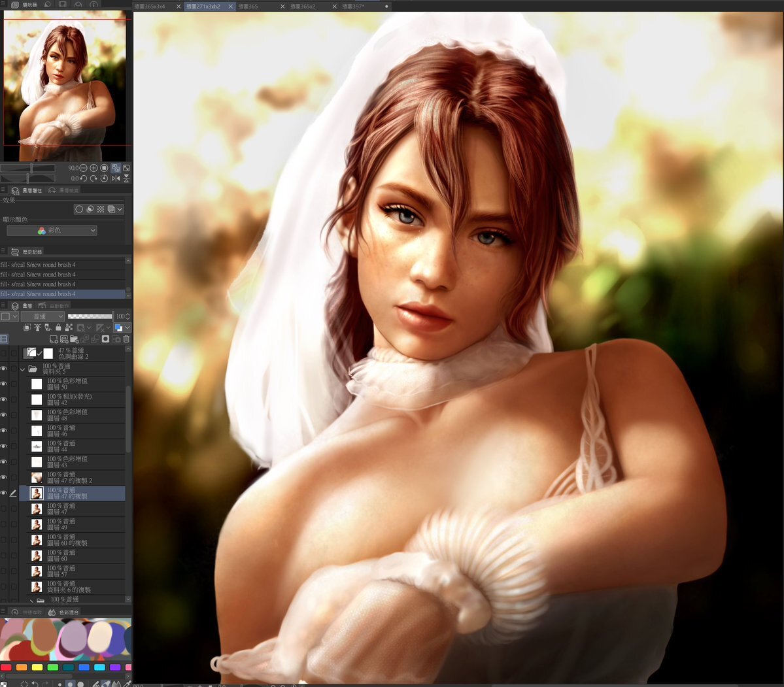The height and width of the screenshot is (687, 784).
Task: Expand the mask enable dropdown arrow
Action: [x=88, y=327]
